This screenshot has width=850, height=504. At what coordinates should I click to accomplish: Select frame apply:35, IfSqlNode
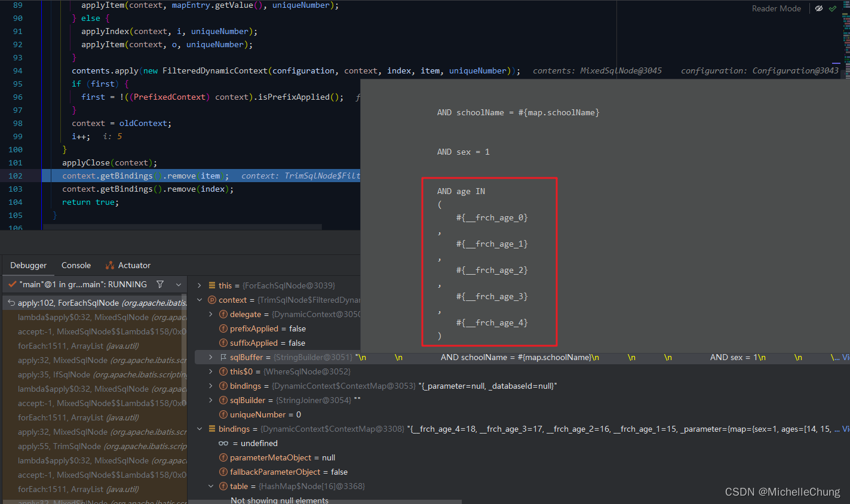[x=96, y=374]
